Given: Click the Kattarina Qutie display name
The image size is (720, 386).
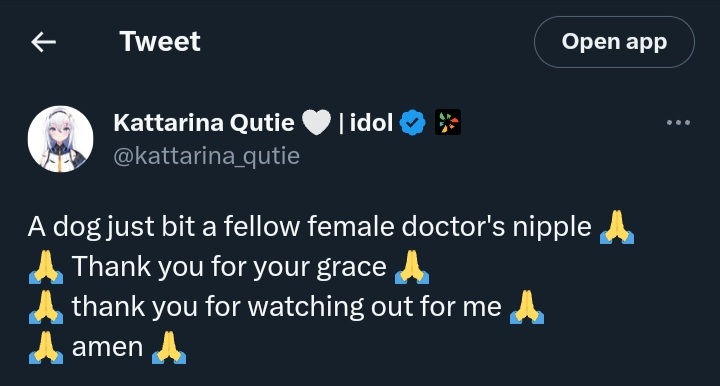Looking at the screenshot, I should [204, 123].
